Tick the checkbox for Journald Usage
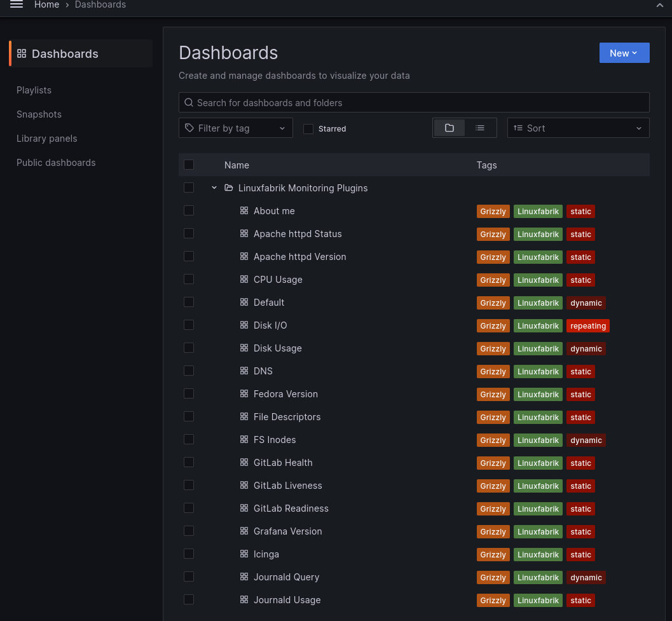Viewport: 672px width, 621px height. click(x=189, y=599)
